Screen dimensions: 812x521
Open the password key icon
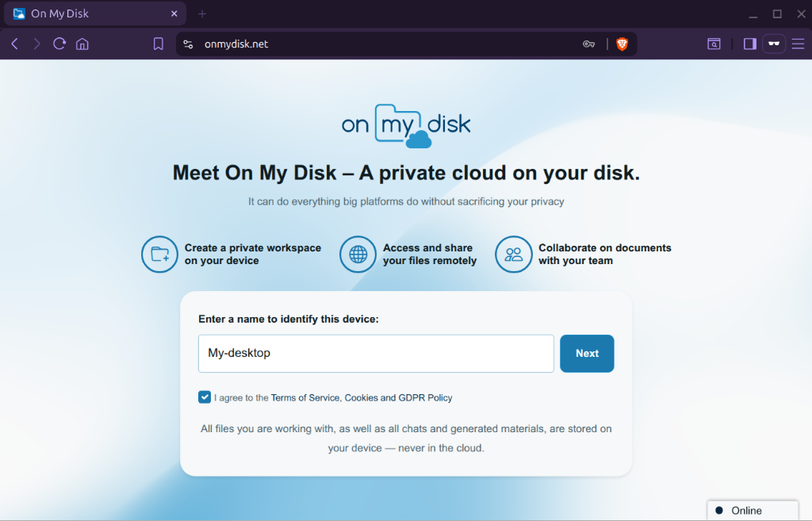(589, 44)
